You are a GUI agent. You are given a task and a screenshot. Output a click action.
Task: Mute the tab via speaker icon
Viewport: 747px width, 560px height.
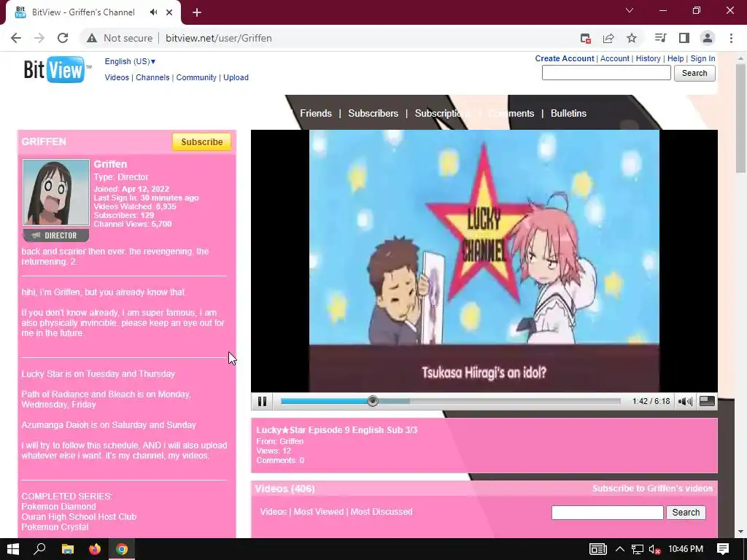coord(153,12)
